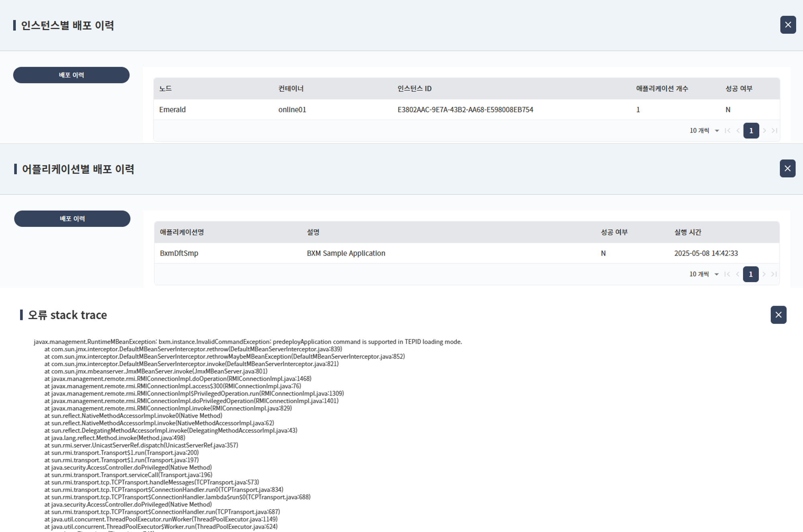Click 배포 이력 button in application section
Image resolution: width=803 pixels, height=532 pixels.
click(72, 219)
